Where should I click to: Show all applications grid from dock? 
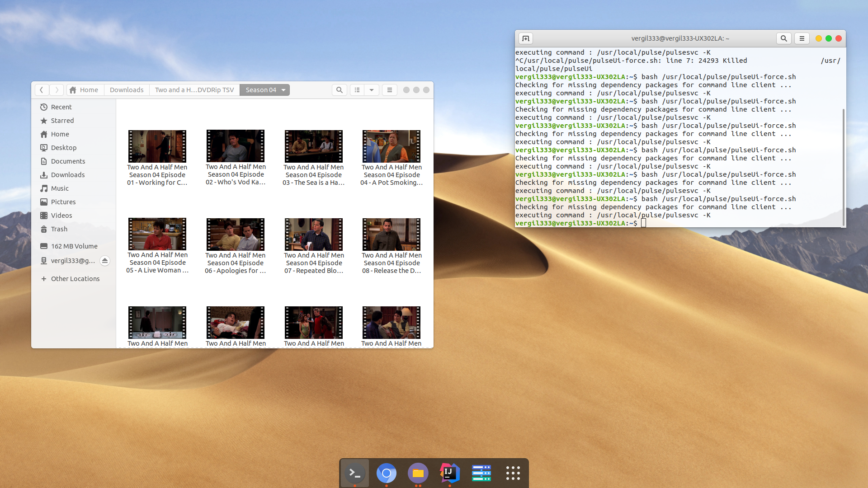[x=513, y=473]
